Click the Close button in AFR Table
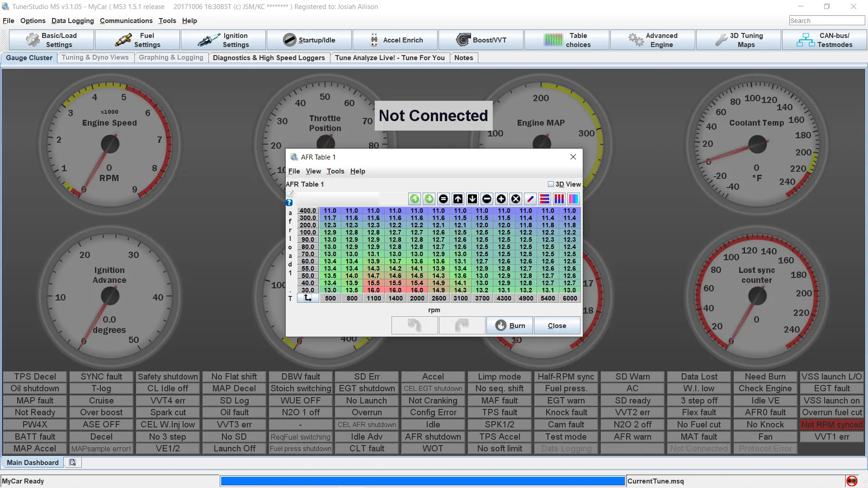Image resolution: width=868 pixels, height=488 pixels. coord(557,325)
